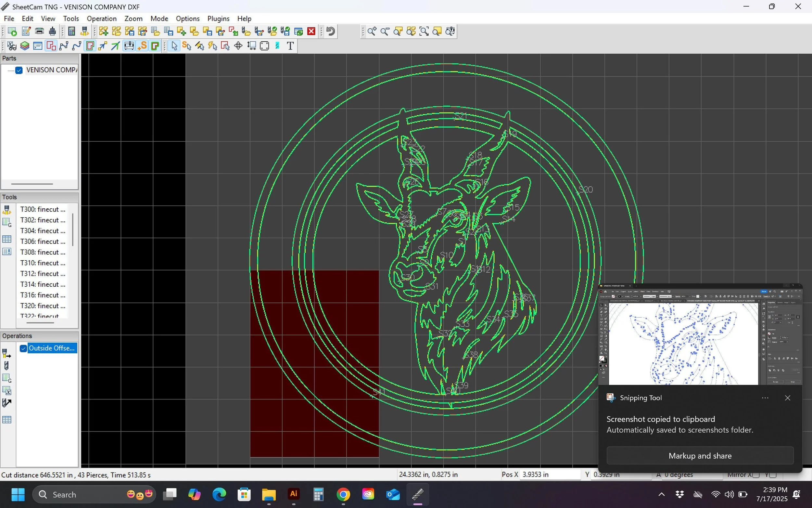This screenshot has width=812, height=508.
Task: Click the Zoom out magnifier icon
Action: pyautogui.click(x=385, y=31)
